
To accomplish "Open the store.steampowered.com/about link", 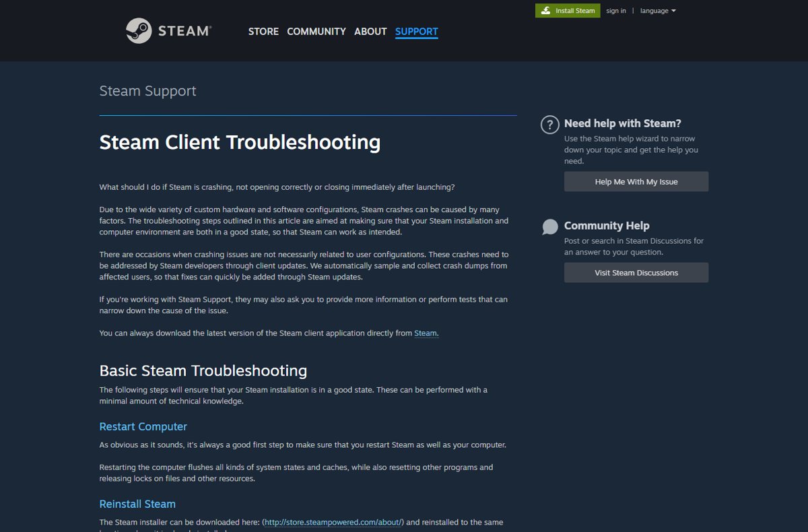I will click(x=333, y=523).
